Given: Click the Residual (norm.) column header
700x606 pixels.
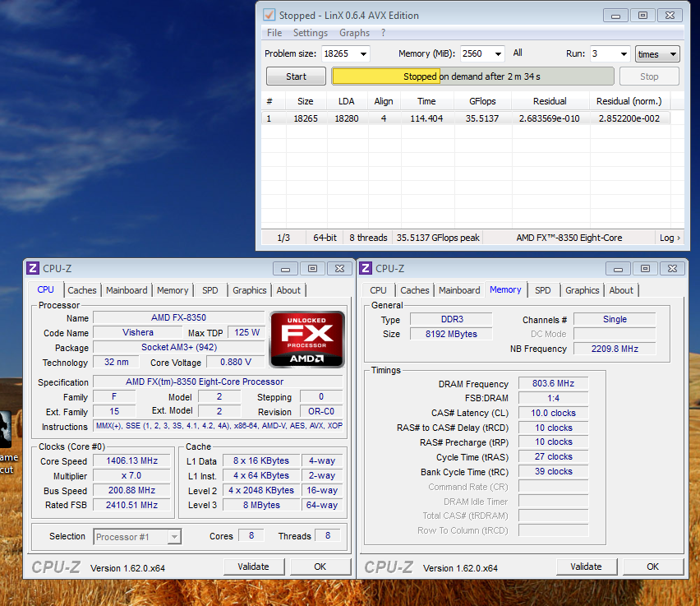Looking at the screenshot, I should (x=629, y=101).
